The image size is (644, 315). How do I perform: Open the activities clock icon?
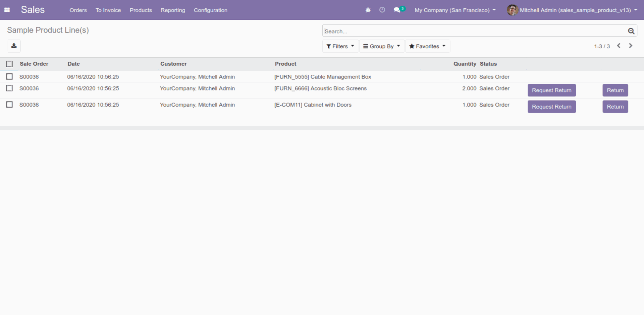point(382,10)
